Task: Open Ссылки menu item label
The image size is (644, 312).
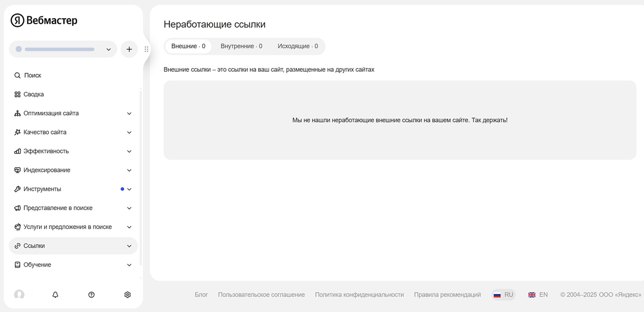Action: pos(34,246)
